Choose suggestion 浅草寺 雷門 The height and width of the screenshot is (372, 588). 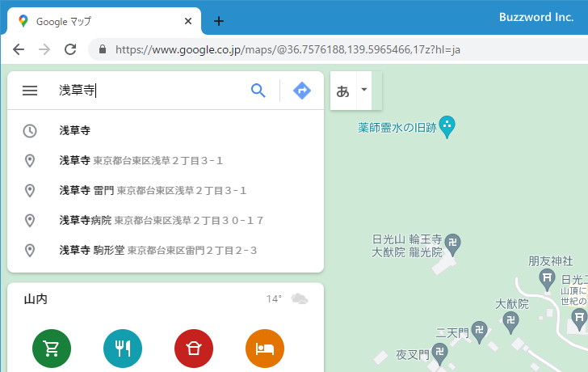166,191
